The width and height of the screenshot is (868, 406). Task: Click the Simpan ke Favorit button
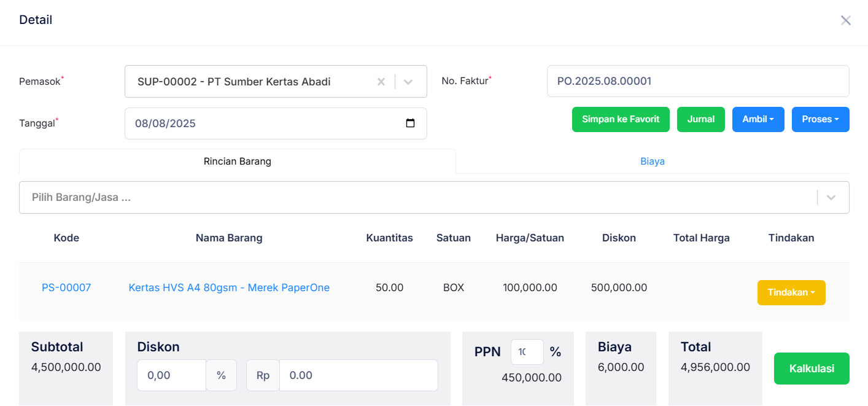(x=621, y=119)
